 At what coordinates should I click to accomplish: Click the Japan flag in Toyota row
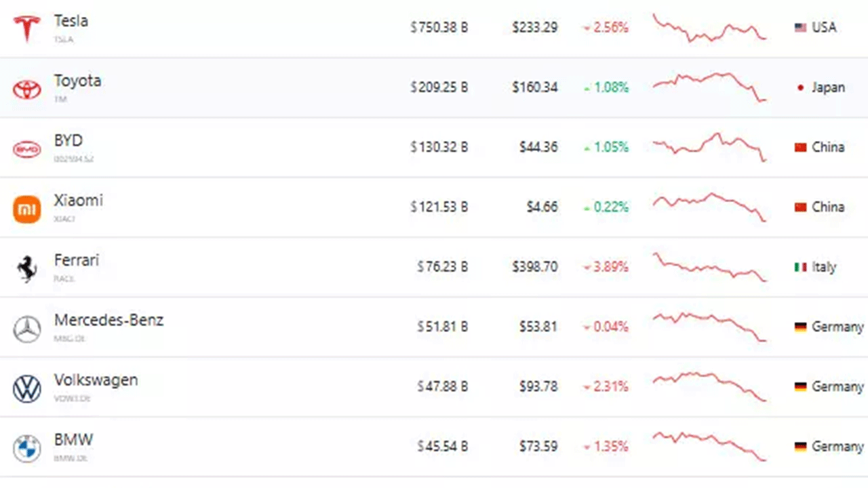800,87
